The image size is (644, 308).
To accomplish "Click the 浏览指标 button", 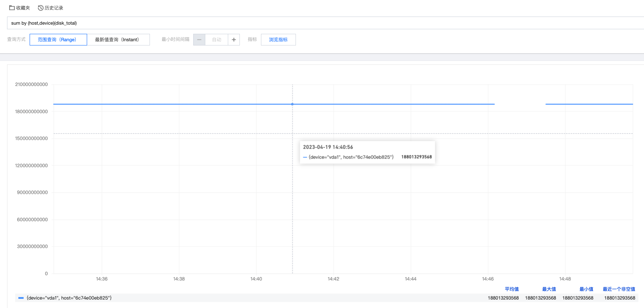I will coord(278,39).
